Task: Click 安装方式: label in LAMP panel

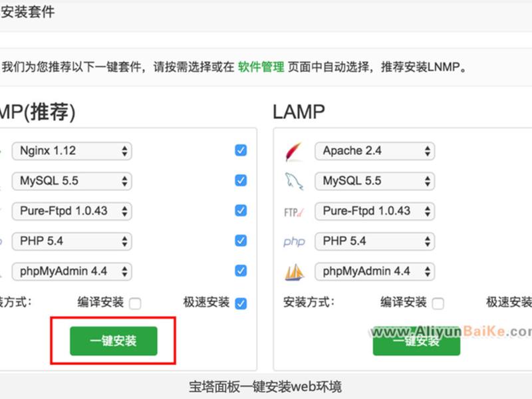Action: coord(309,302)
